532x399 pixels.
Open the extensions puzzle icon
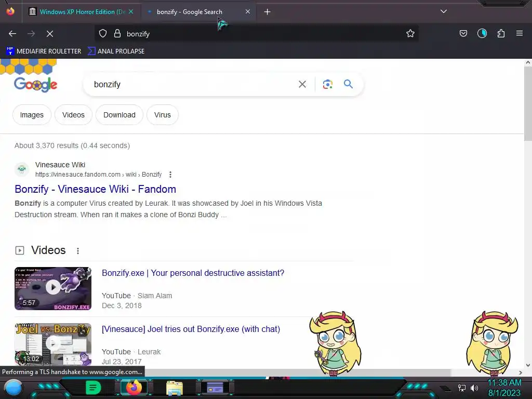(x=501, y=34)
